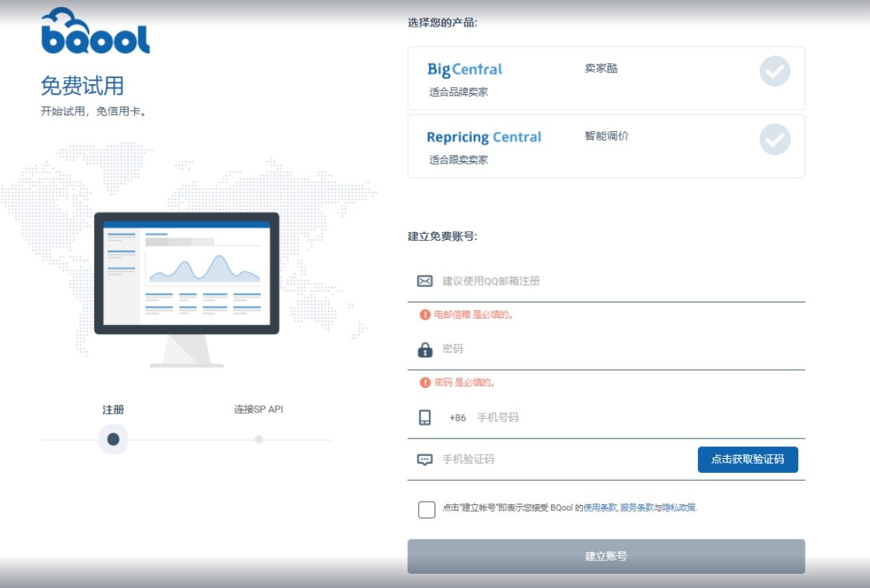
Task: Click the email required error icon
Action: [x=425, y=314]
